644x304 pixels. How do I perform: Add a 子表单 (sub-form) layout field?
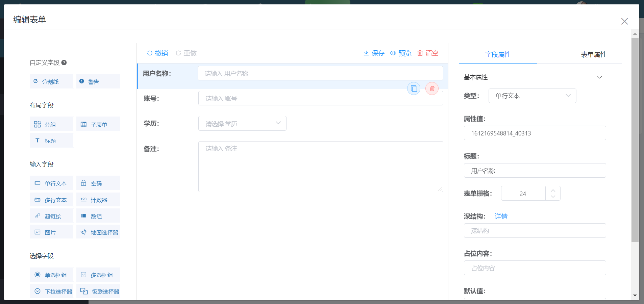click(x=98, y=124)
